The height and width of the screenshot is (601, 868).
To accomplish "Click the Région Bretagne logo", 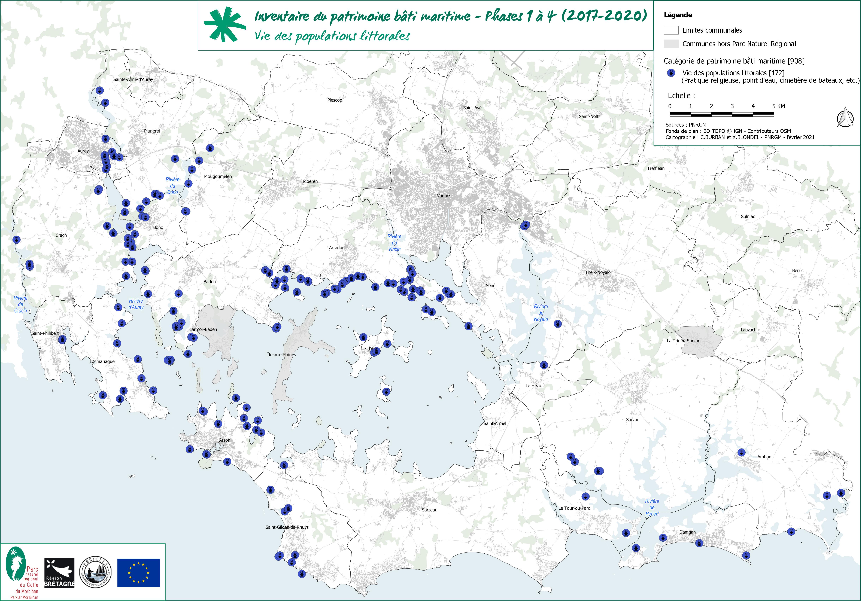I will pos(59,573).
